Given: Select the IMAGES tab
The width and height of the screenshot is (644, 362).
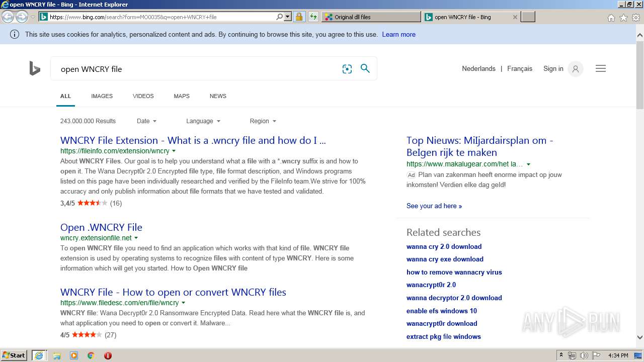Looking at the screenshot, I should 102,96.
